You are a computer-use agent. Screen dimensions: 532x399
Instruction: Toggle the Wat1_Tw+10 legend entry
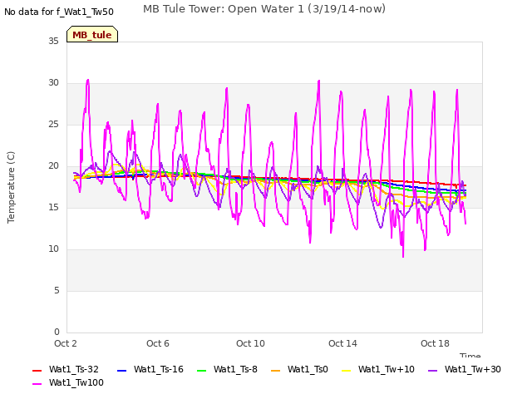click(378, 369)
